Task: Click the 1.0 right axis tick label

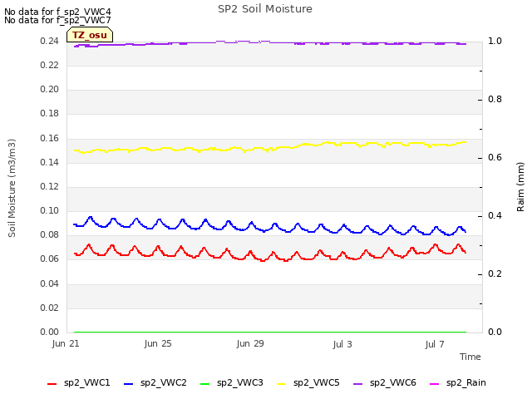Action: coord(495,41)
